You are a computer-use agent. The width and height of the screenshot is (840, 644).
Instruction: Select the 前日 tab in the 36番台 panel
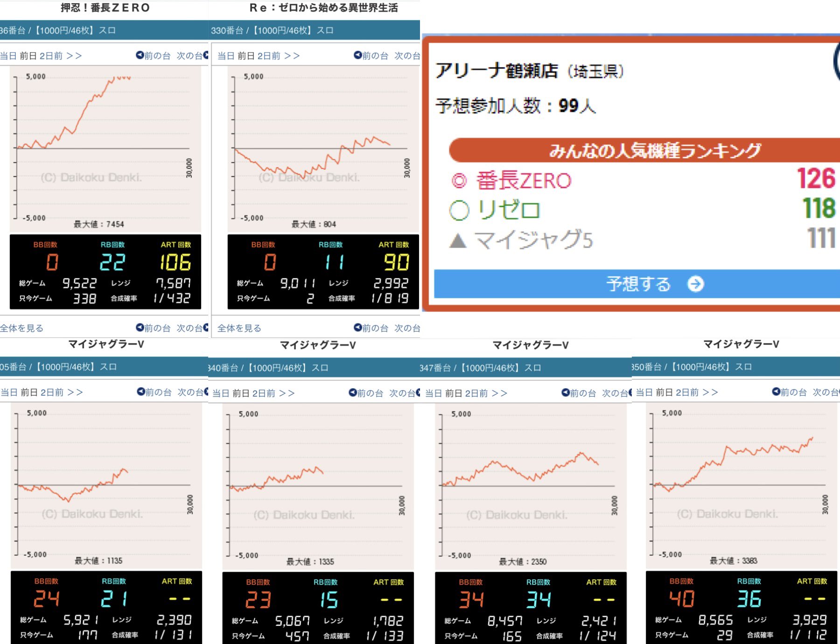28,56
